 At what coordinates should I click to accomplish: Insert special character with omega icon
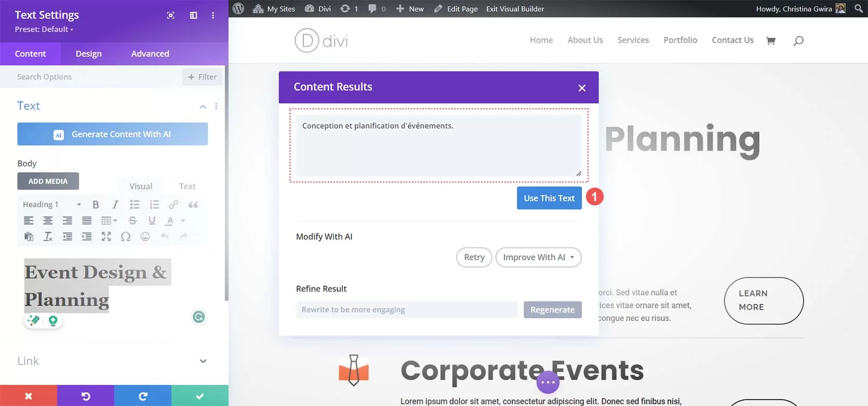click(126, 236)
